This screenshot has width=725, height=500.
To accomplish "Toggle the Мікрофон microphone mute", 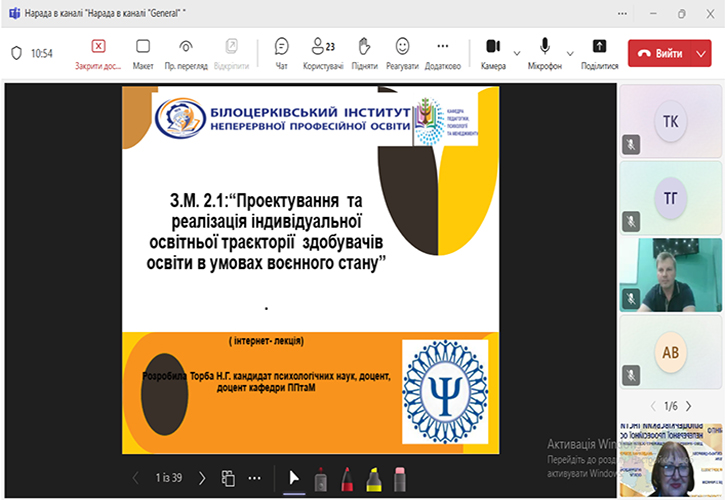I will (x=545, y=52).
